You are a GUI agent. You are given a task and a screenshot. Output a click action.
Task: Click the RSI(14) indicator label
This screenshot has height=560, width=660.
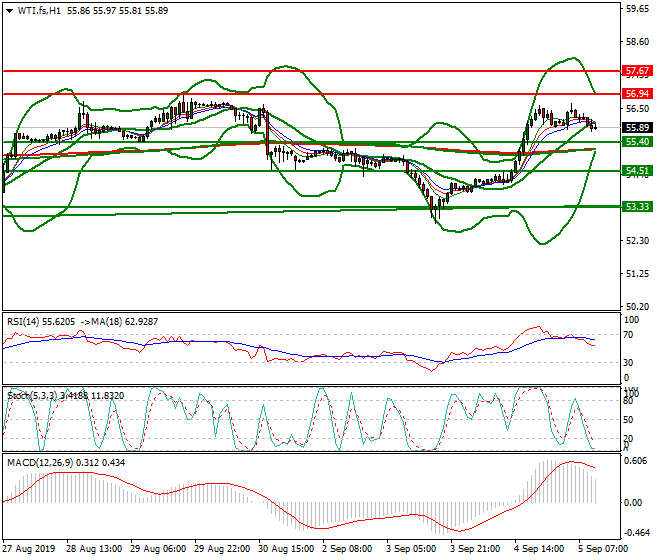[x=26, y=322]
